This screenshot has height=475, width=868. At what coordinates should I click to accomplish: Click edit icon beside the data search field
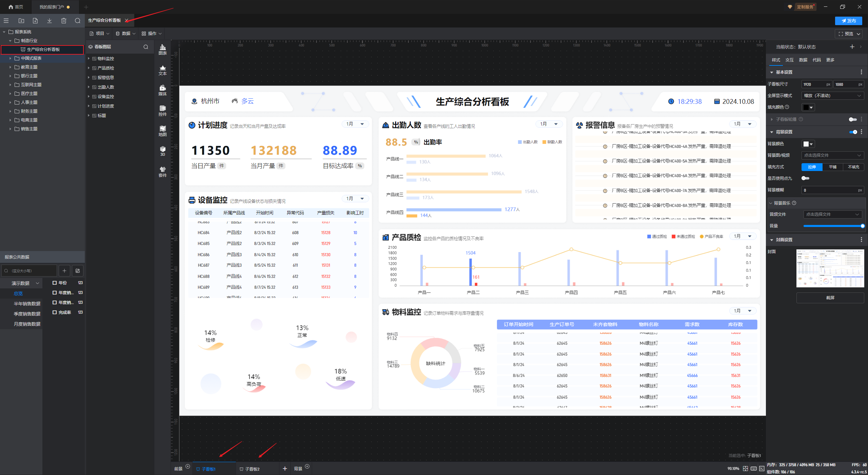[78, 271]
